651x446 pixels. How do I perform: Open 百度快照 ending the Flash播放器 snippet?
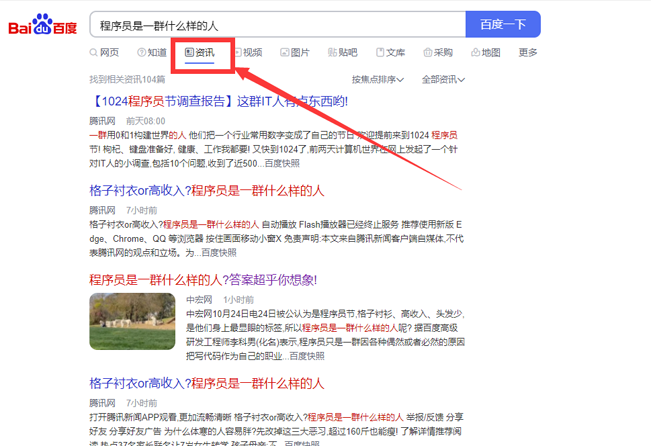coord(219,252)
